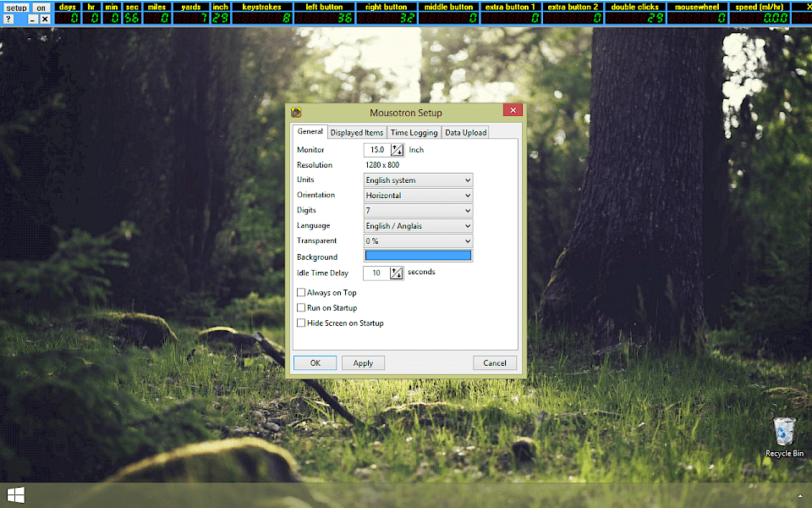The height and width of the screenshot is (508, 812).
Task: Click the extra button 2 counter display
Action: [573, 18]
